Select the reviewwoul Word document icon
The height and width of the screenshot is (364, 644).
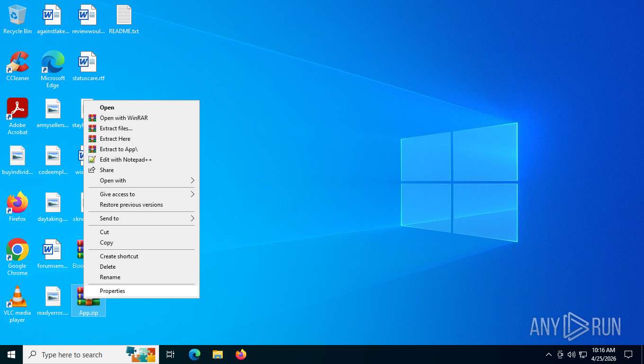click(88, 19)
